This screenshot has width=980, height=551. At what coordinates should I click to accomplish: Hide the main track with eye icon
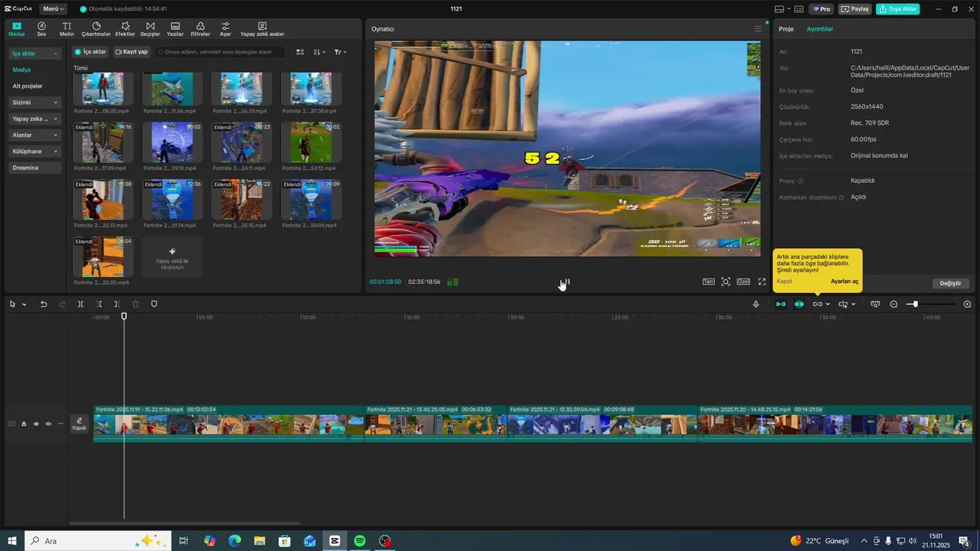click(x=36, y=423)
